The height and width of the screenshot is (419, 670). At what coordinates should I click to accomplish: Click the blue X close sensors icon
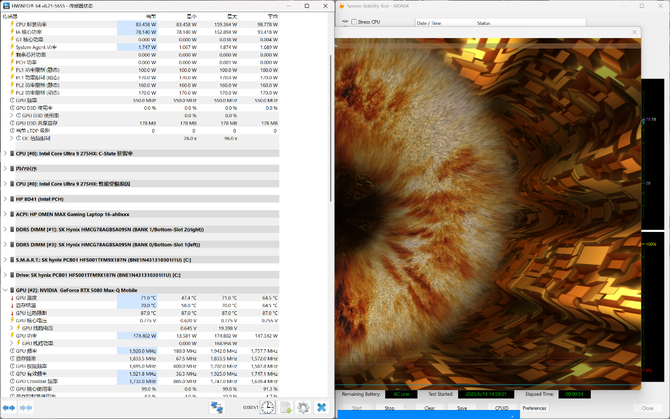tap(322, 408)
